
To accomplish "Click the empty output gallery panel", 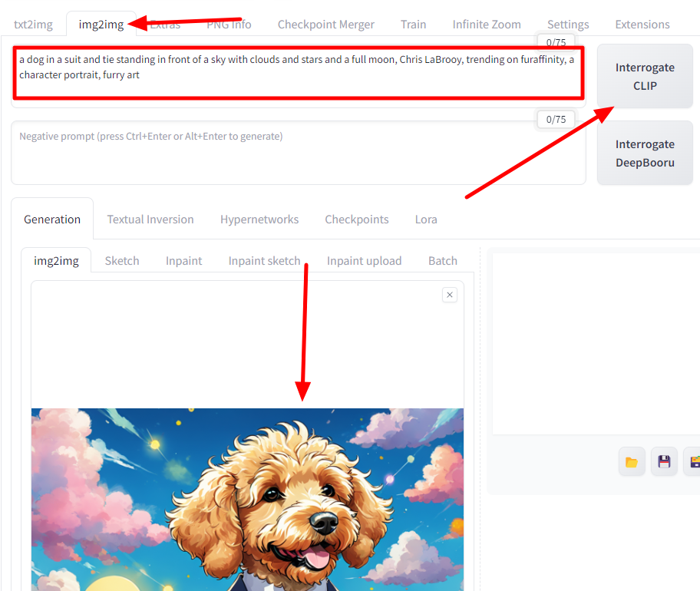I will (x=596, y=344).
